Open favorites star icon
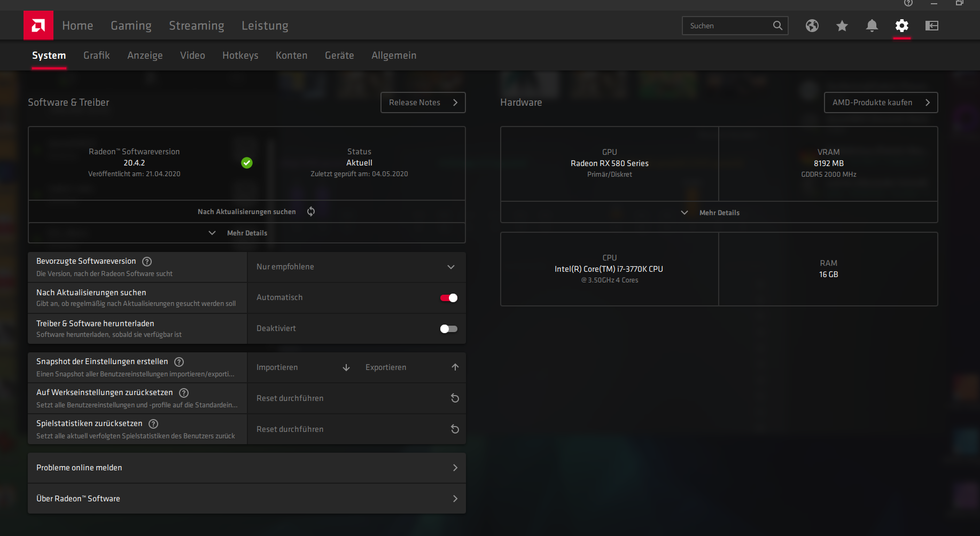Viewport: 980px width, 536px height. [842, 26]
